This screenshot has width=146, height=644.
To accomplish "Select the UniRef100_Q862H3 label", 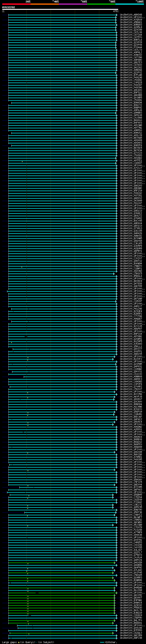I will [x=131, y=186].
